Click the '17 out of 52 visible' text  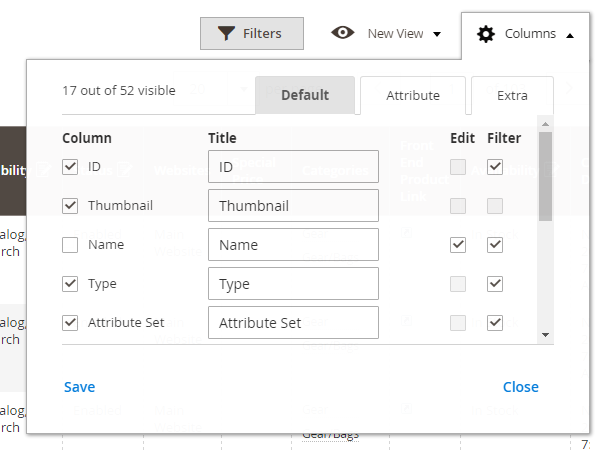click(119, 91)
